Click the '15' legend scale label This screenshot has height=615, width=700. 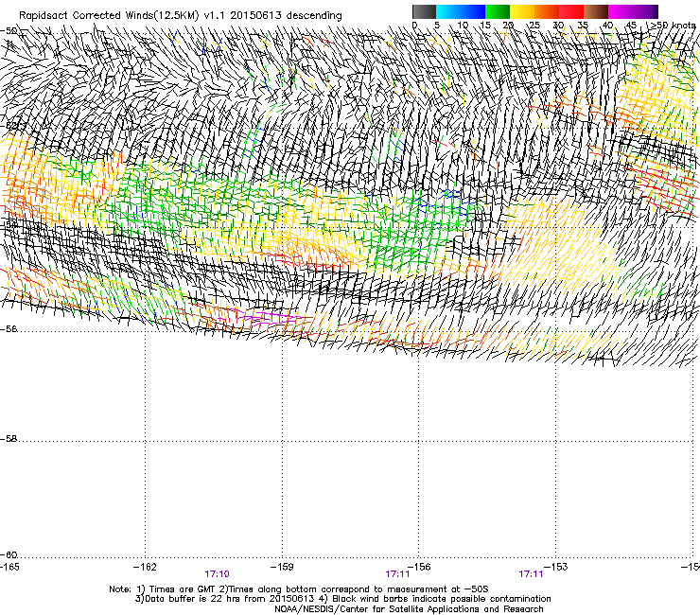pyautogui.click(x=485, y=26)
